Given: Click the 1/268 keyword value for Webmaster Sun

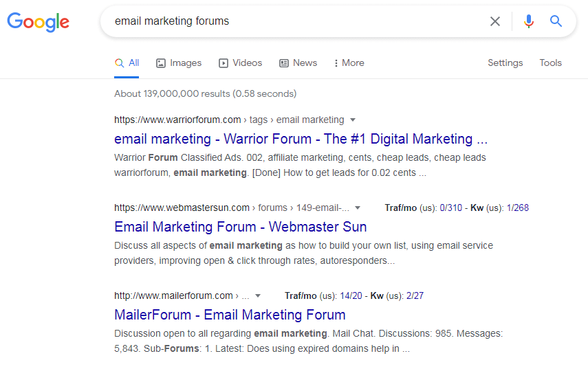Looking at the screenshot, I should pyautogui.click(x=517, y=208).
